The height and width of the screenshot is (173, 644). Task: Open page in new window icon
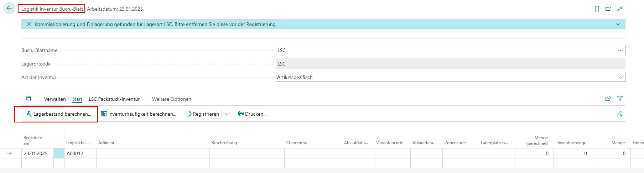(608, 9)
